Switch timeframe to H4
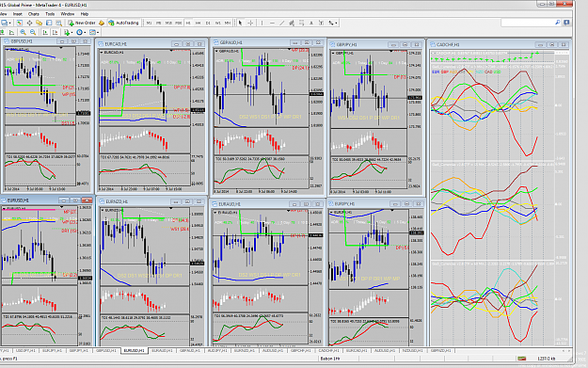This screenshot has width=588, height=368. point(198,23)
